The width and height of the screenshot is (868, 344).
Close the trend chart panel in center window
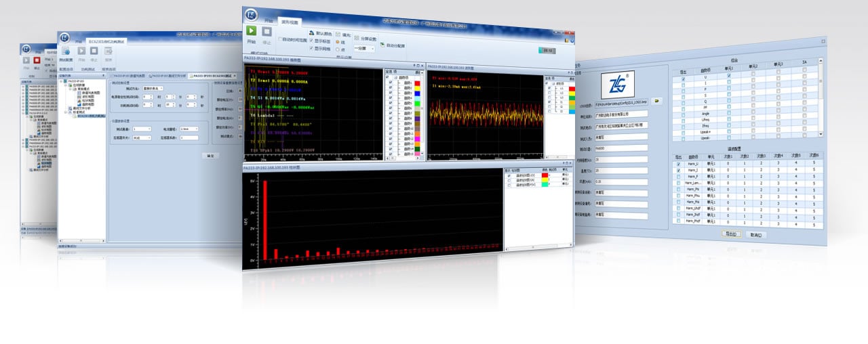coord(423,64)
